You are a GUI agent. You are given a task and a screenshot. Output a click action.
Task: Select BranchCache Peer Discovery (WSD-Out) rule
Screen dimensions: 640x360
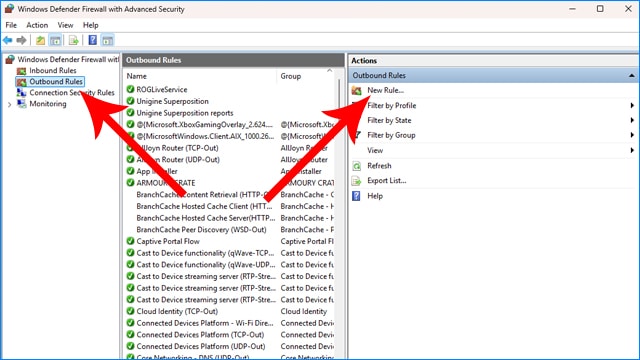(201, 229)
